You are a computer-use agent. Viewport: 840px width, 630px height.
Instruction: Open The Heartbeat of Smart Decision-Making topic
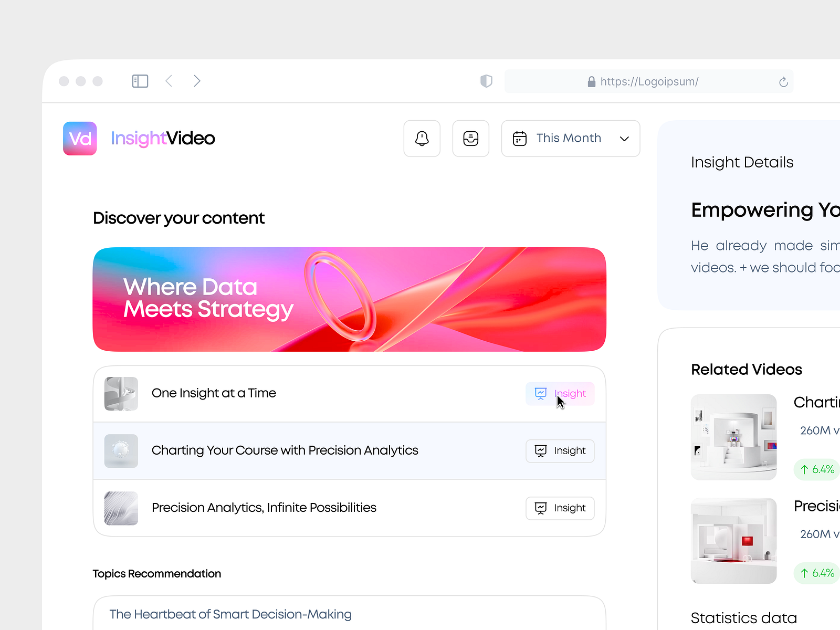coord(230,614)
